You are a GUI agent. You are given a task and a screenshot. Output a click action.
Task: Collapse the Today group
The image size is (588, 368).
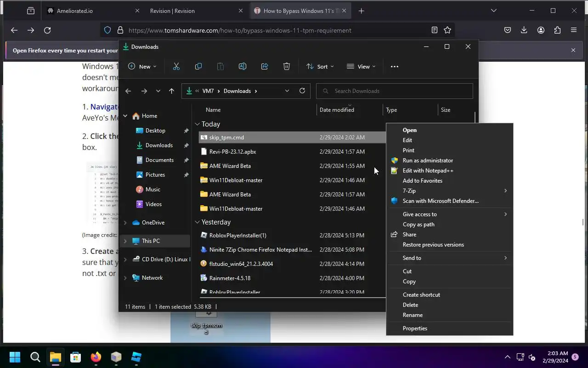[198, 124]
